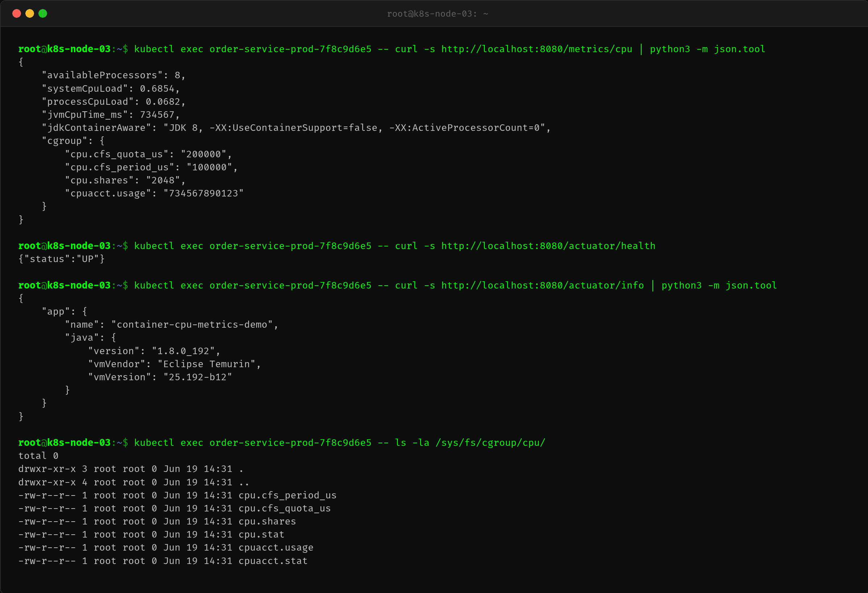Click the "processCpuLoad": 0.0682 line
868x593 pixels.
coord(113,101)
